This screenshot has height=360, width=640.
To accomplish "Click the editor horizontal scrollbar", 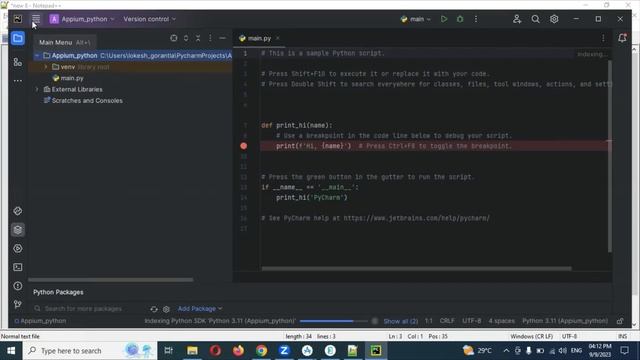I will (416, 269).
